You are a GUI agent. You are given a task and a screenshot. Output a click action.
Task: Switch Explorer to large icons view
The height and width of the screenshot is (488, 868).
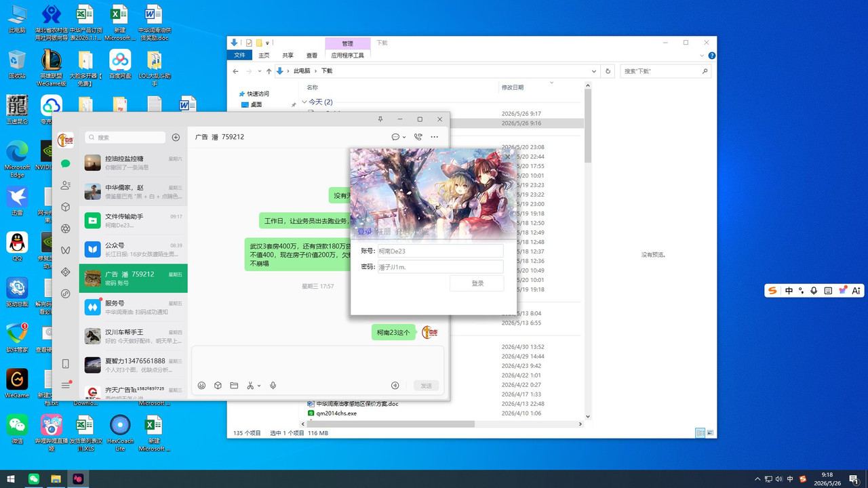click(x=710, y=432)
